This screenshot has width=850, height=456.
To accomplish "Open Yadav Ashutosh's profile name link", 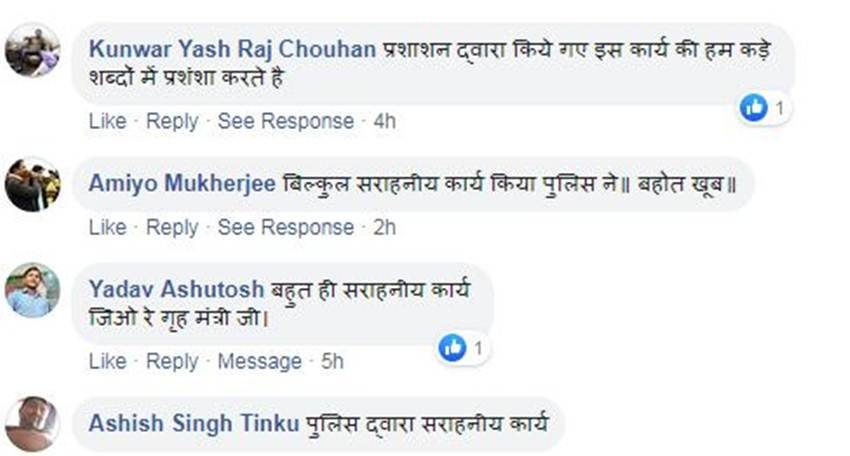I will pos(176,290).
